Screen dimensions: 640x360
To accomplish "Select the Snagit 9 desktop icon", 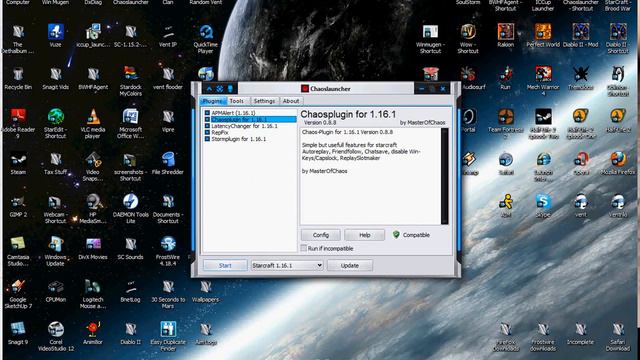I will coord(18,333).
